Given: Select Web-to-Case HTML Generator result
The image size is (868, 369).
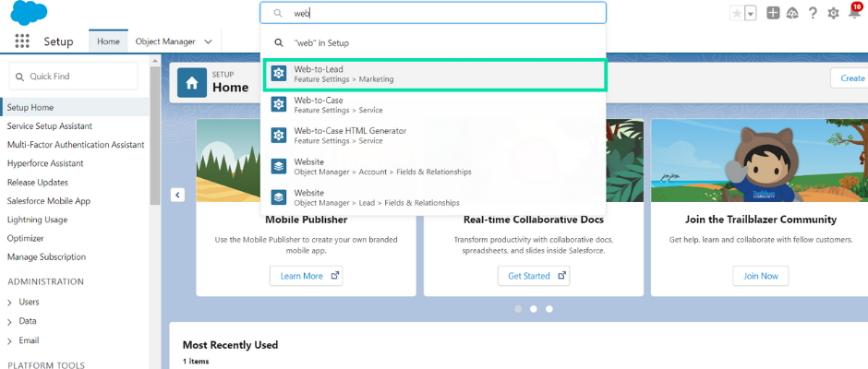Looking at the screenshot, I should (x=433, y=136).
